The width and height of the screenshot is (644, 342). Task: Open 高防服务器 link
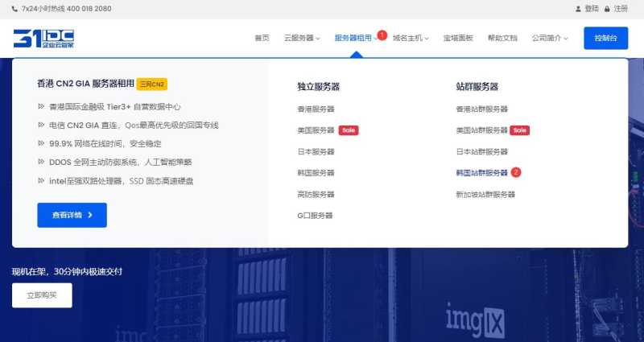click(316, 194)
